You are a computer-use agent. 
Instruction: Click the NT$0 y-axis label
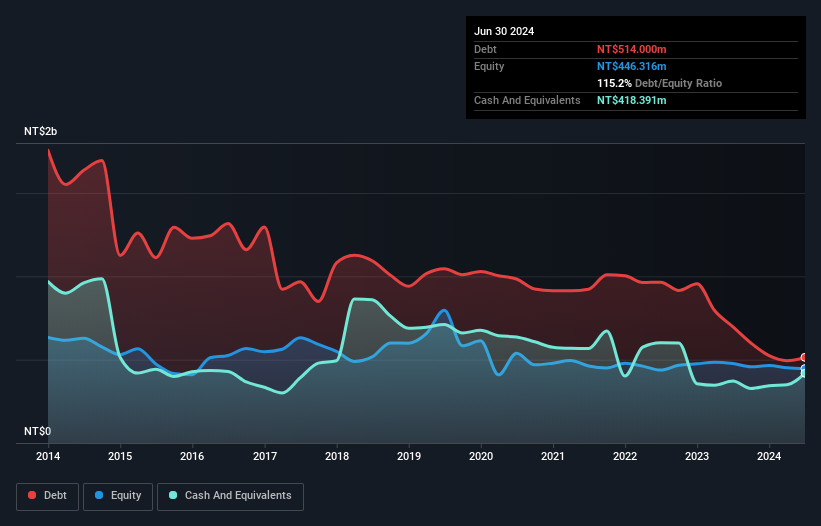click(38, 431)
